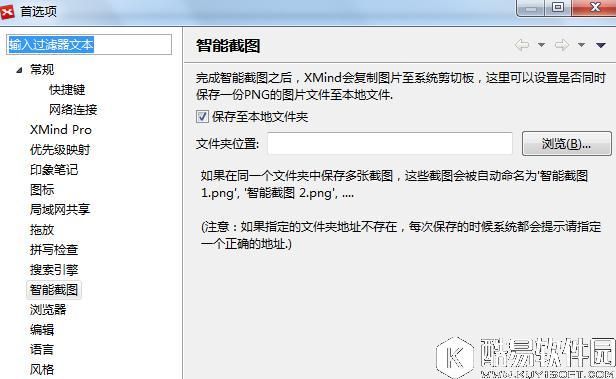Open 浏览器 preferences page
This screenshot has width=616, height=379.
(48, 310)
